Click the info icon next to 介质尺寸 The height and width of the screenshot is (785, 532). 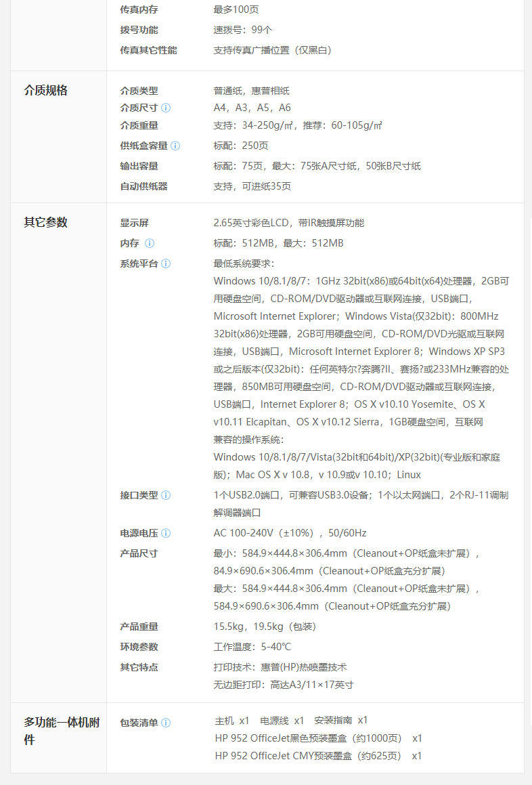coord(166,108)
